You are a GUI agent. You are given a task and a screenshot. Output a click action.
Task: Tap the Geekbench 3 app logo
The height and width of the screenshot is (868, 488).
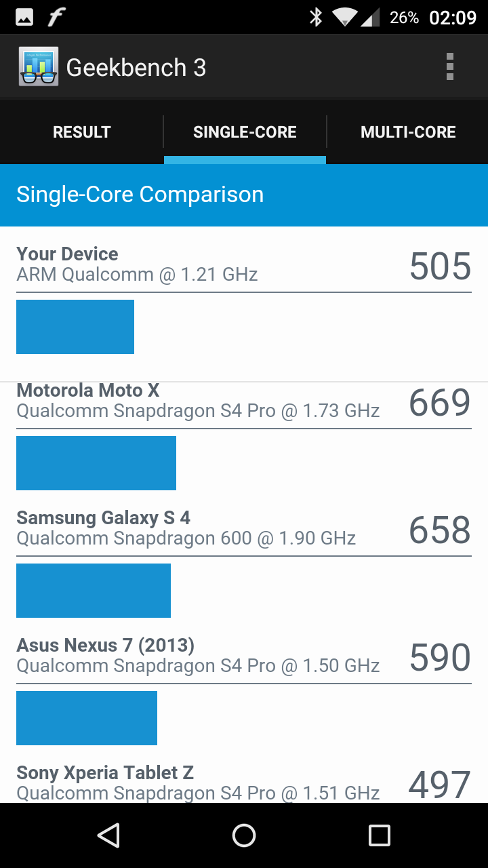tap(39, 67)
